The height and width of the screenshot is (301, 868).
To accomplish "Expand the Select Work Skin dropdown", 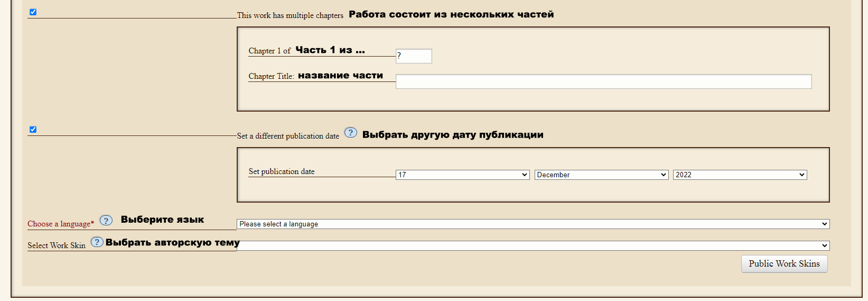I will coord(533,245).
